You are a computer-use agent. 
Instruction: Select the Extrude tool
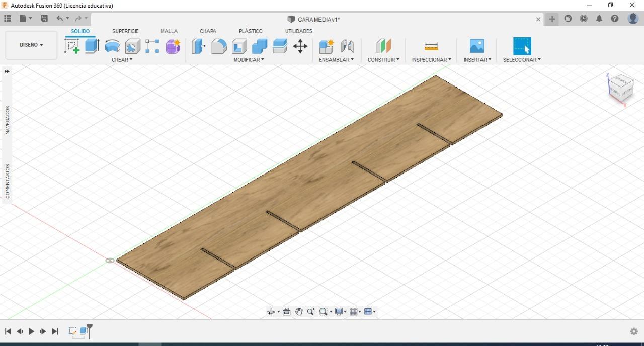tap(92, 46)
